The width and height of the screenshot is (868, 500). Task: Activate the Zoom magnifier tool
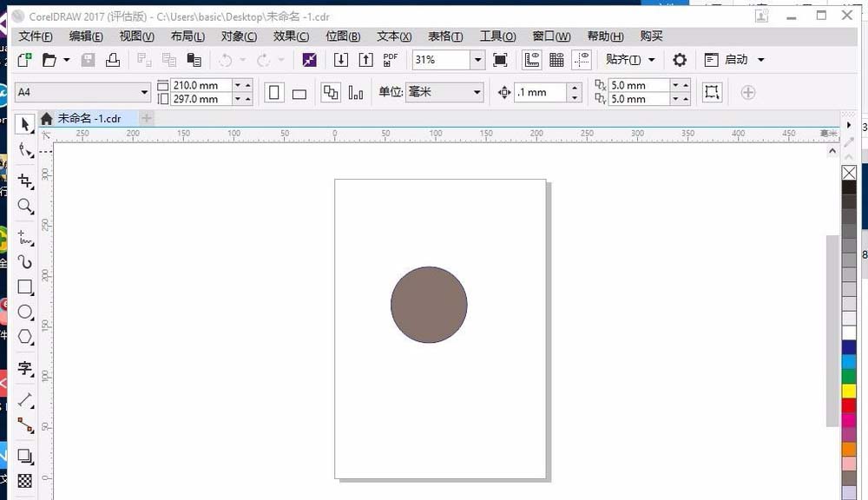(25, 207)
